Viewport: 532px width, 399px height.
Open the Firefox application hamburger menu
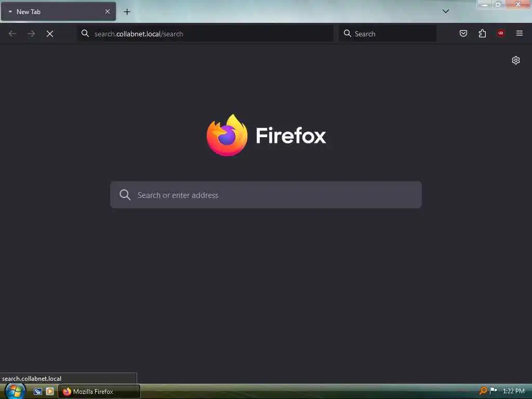click(x=520, y=33)
